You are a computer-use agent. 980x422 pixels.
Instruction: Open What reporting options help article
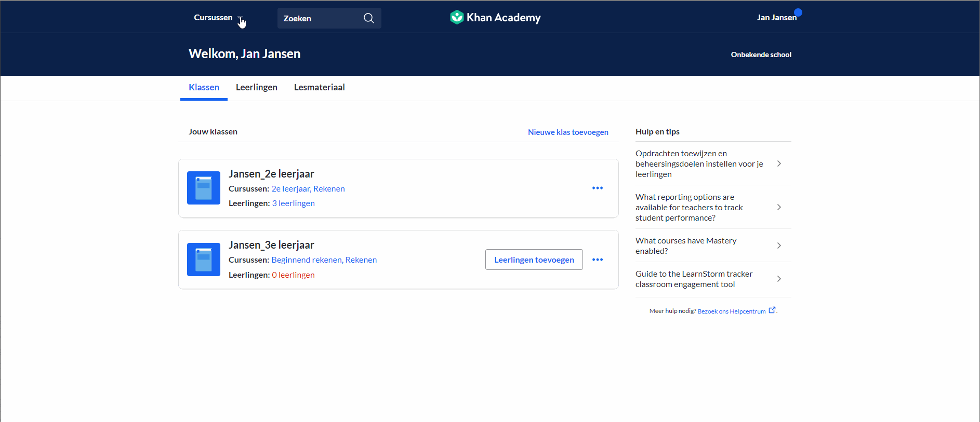pyautogui.click(x=689, y=207)
